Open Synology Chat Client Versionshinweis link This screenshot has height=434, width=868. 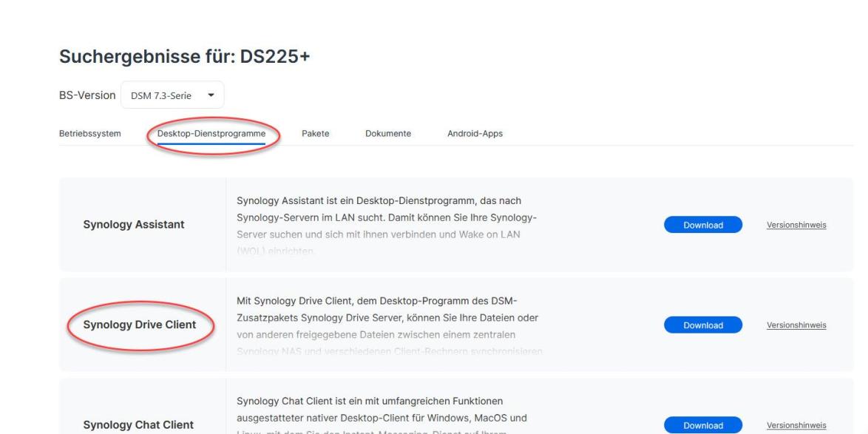click(x=796, y=424)
